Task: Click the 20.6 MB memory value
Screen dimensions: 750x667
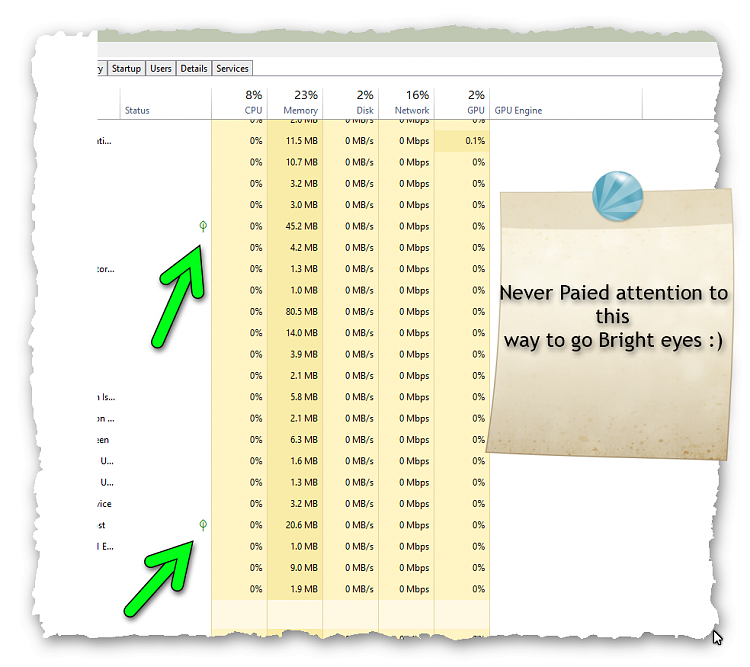Action: (302, 525)
